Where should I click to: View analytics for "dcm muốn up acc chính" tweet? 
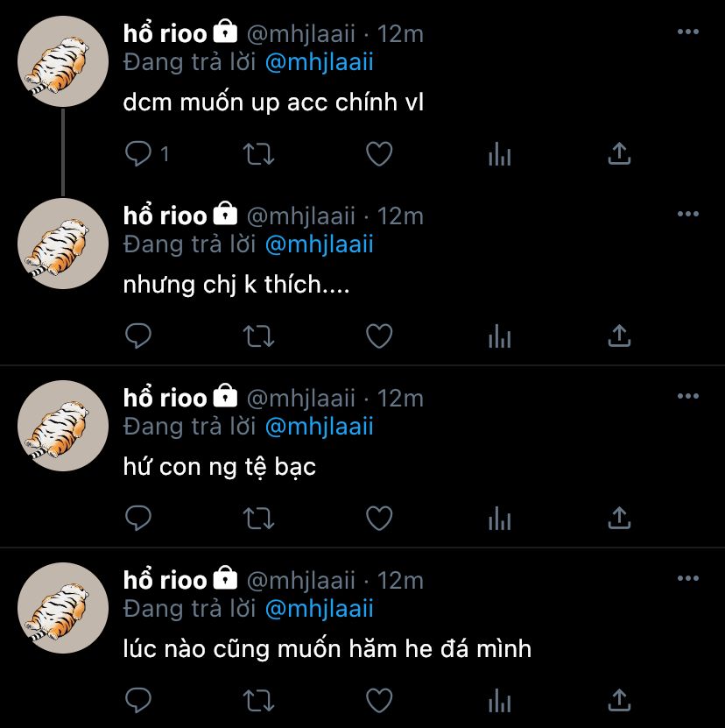point(499,155)
